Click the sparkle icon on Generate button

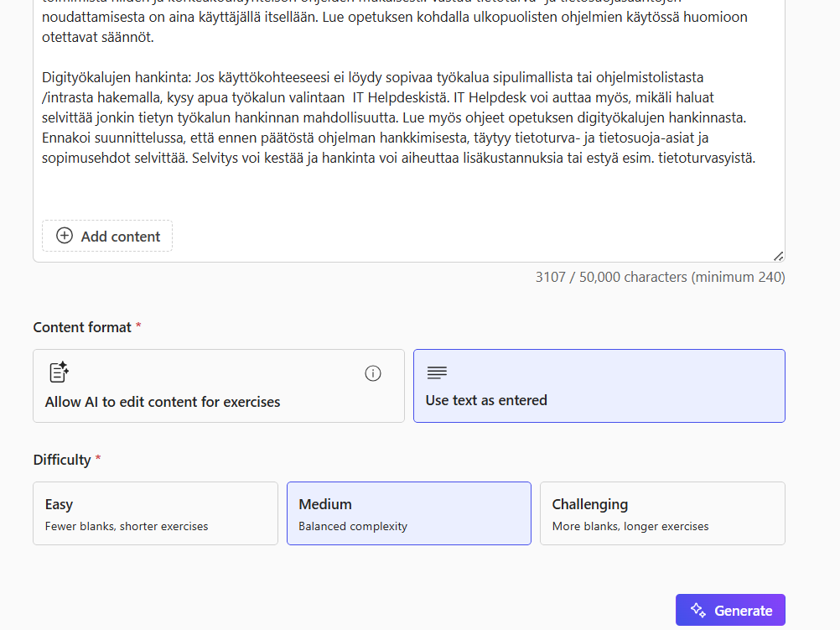(x=697, y=610)
